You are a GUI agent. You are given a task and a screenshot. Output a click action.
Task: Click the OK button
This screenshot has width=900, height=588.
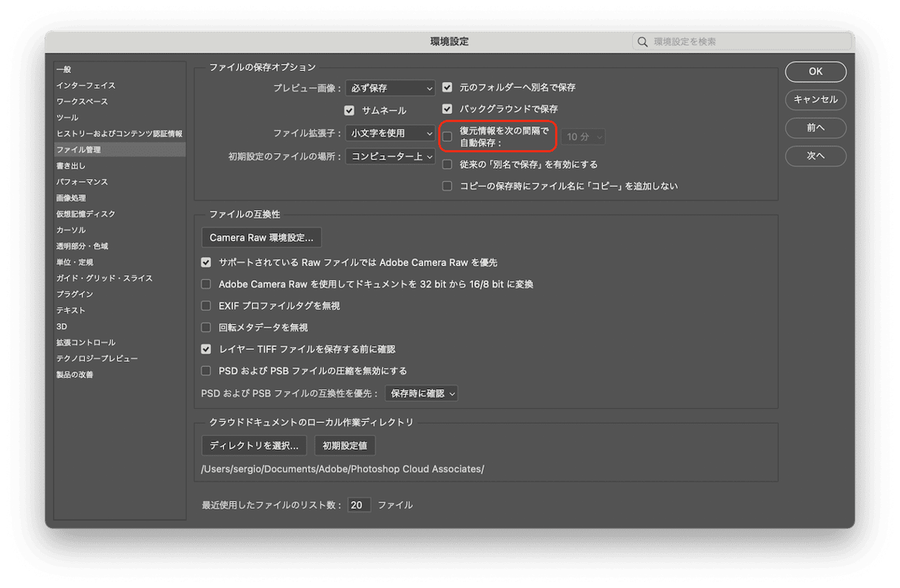pos(816,72)
